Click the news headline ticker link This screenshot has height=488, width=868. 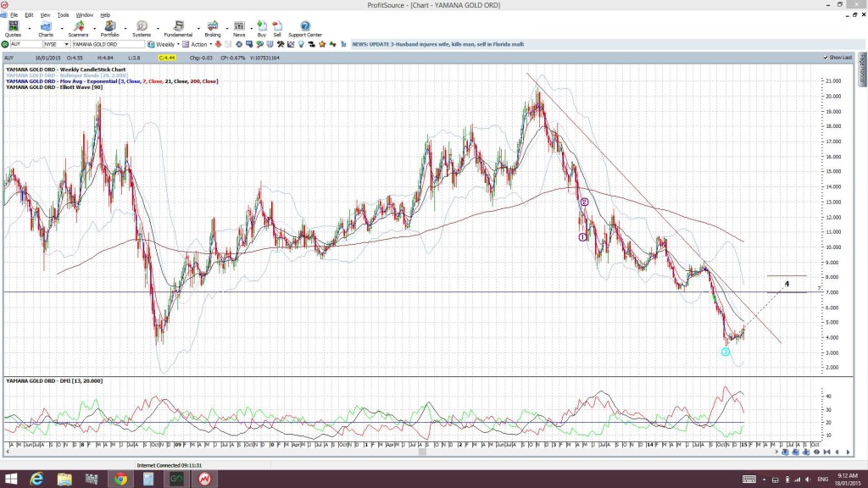tap(438, 44)
